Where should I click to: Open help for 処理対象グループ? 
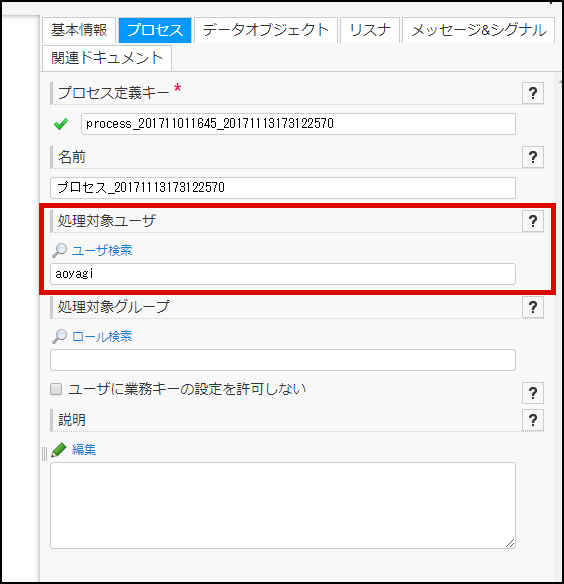coord(533,307)
